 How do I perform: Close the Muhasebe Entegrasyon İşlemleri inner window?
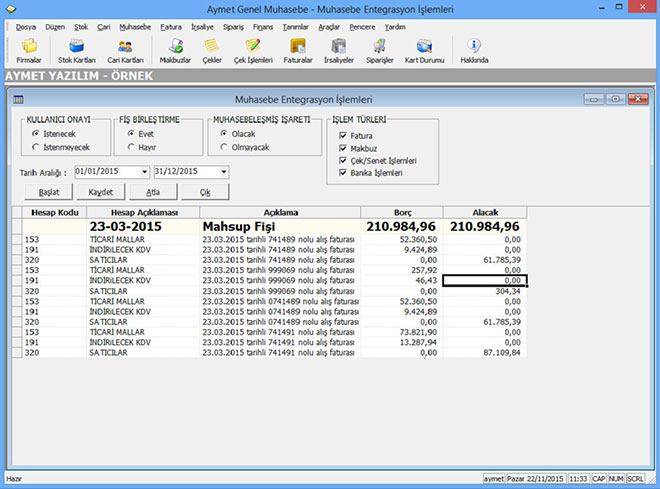[x=638, y=99]
